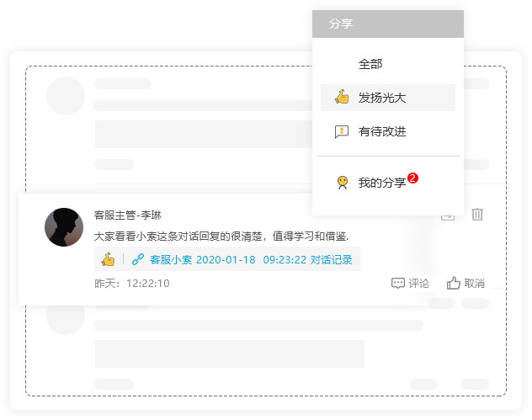Open 客服小索 2020-01-18 对话记录 link
Screen dimensions: 532x420
tap(251, 260)
